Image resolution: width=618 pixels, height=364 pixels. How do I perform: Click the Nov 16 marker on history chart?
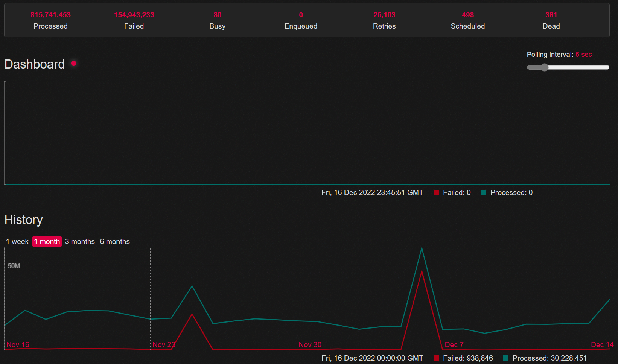point(18,344)
